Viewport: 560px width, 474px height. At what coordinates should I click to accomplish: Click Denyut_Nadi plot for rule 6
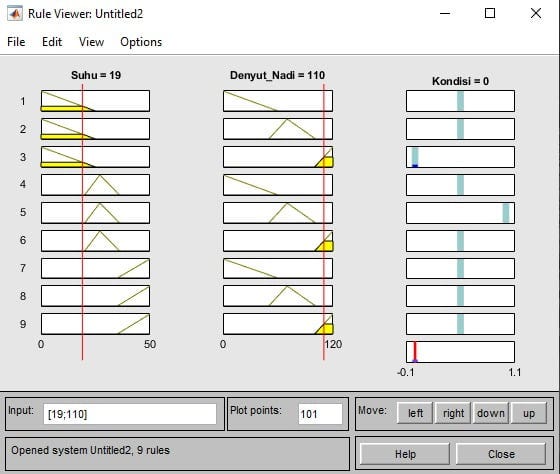[x=278, y=241]
